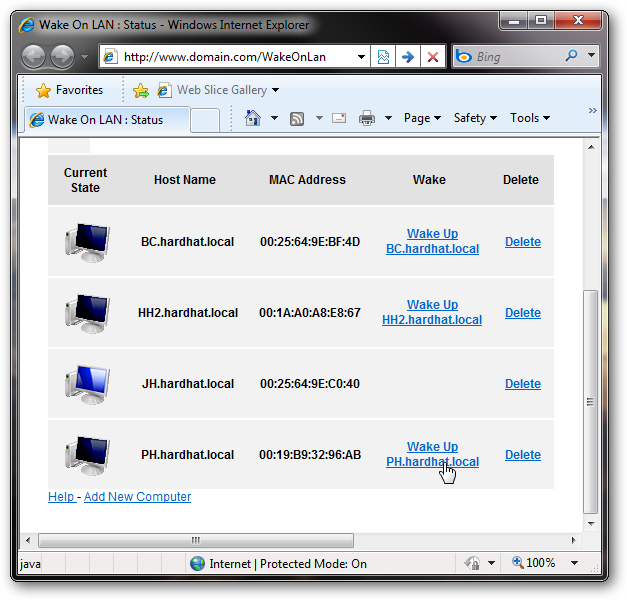This screenshot has width=627, height=600.
Task: Click the Add New Computer link
Action: pos(137,497)
